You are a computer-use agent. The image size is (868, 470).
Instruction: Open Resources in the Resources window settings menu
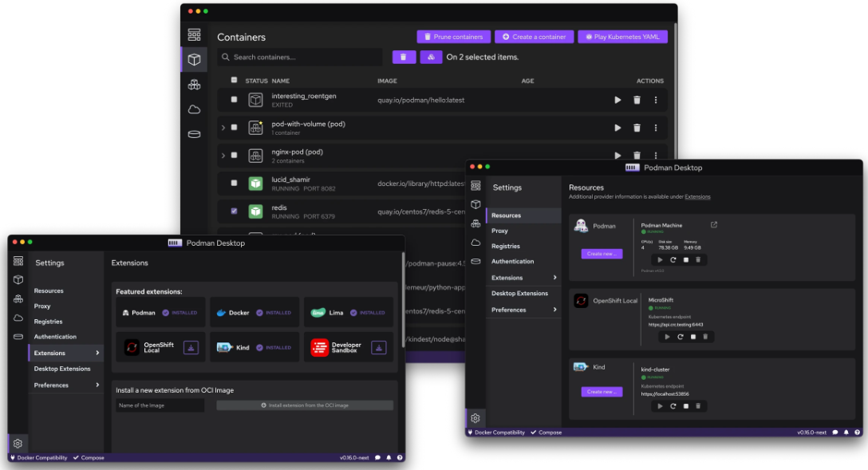523,215
